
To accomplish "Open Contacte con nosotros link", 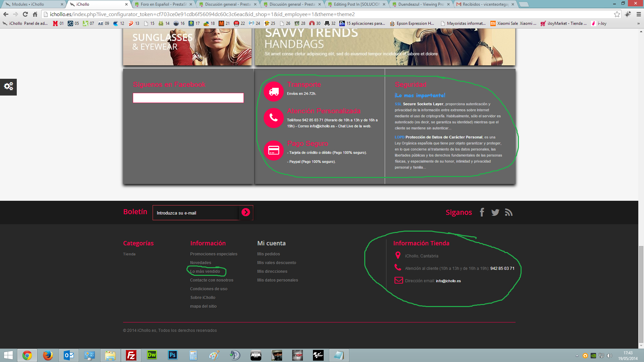I will coord(211,280).
